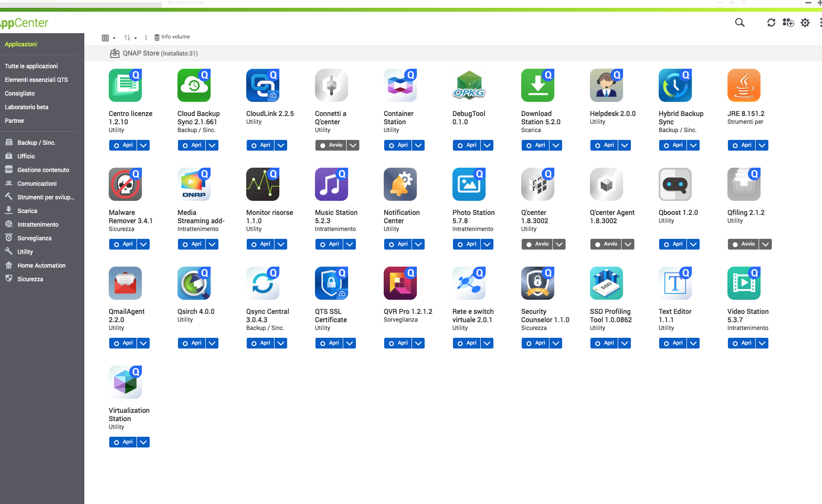
Task: Click Info volume in the toolbar
Action: pyautogui.click(x=172, y=37)
